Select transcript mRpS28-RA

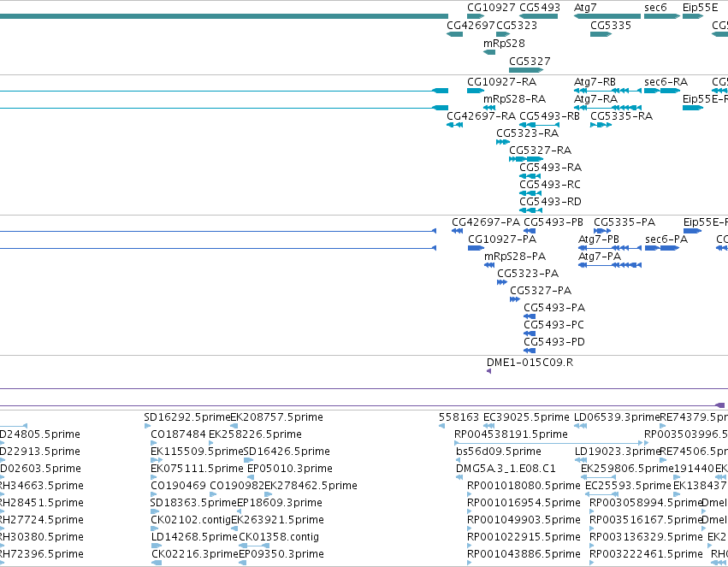[x=514, y=99]
